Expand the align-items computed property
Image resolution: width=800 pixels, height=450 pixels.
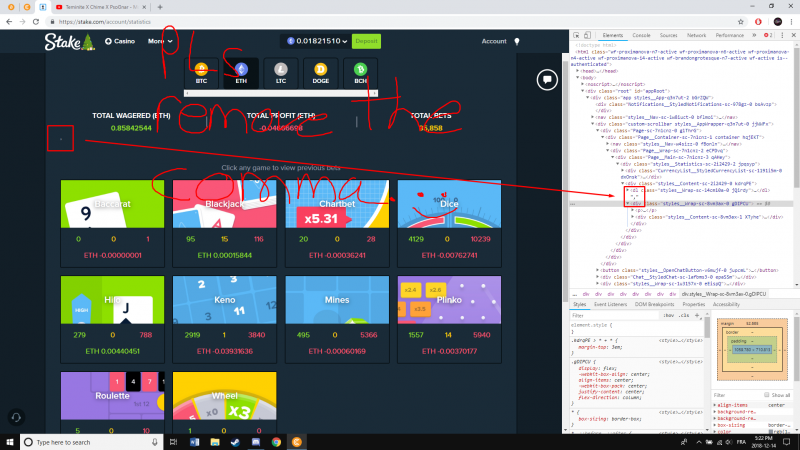coord(715,405)
